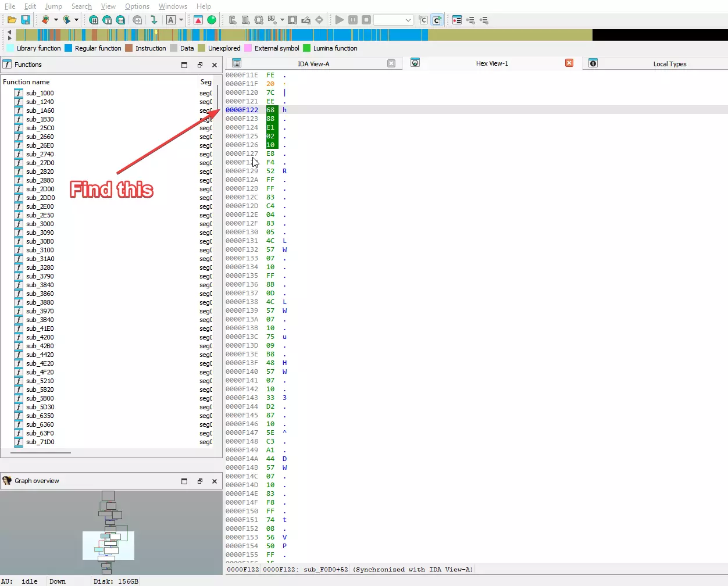Click the first grey debugger window icon

click(x=233, y=20)
